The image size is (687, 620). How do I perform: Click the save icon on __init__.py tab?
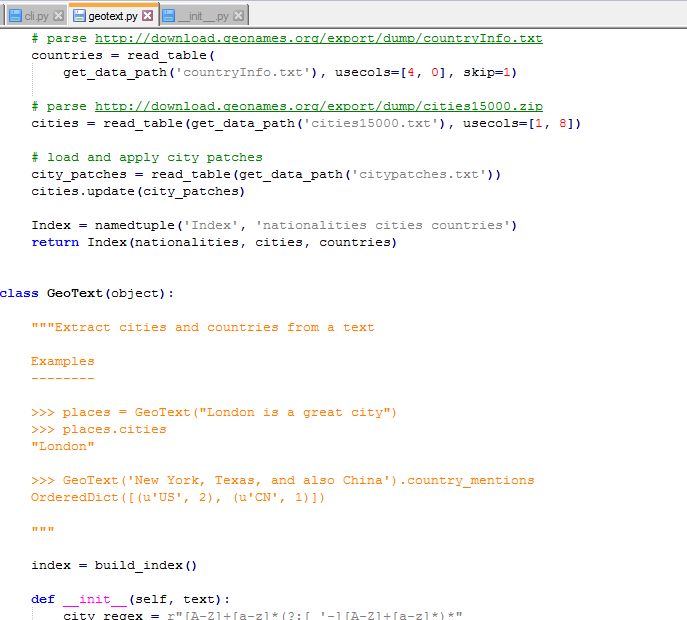(169, 16)
